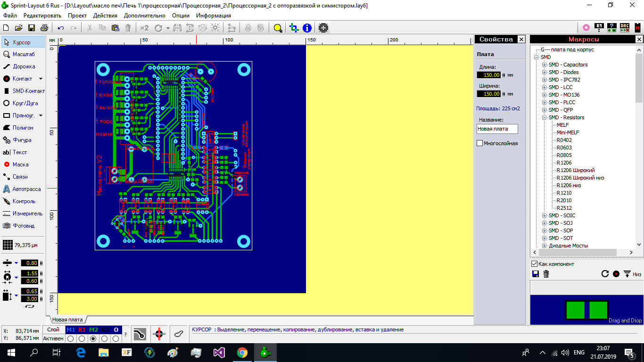Select the Связи connections tool
This screenshot has width=644, height=362.
23,177
